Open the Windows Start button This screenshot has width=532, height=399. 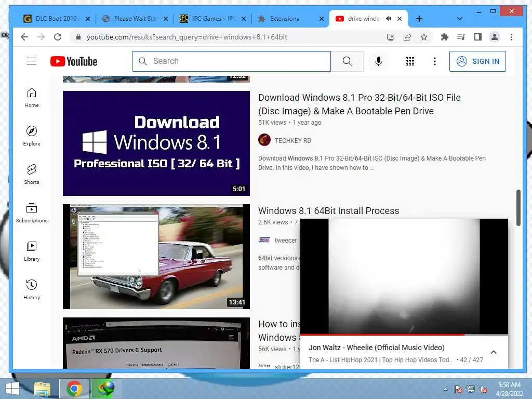click(x=12, y=389)
